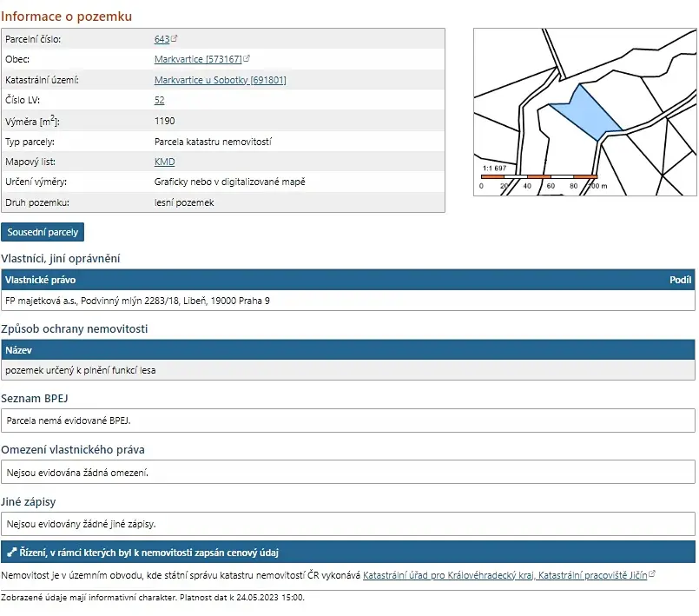The width and height of the screenshot is (699, 616).
Task: Open the Markvartice [573167] municipality link
Action: [197, 59]
